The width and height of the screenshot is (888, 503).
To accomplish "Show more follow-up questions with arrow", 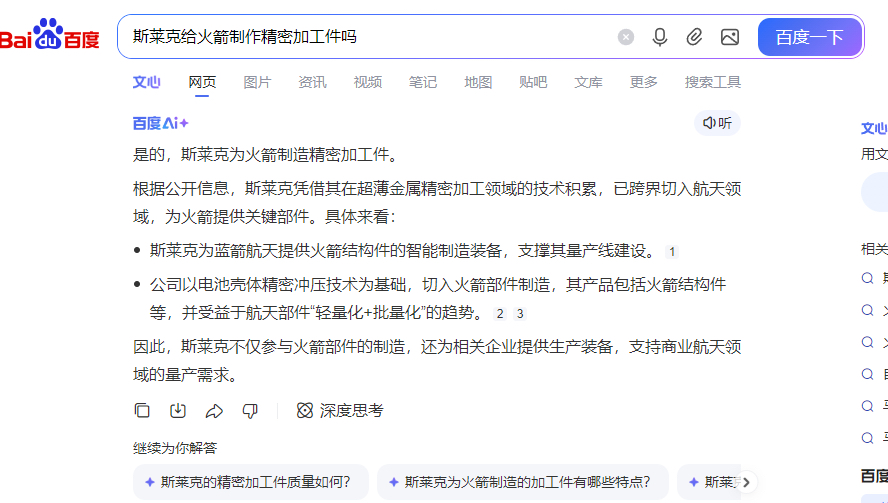I will coord(746,482).
